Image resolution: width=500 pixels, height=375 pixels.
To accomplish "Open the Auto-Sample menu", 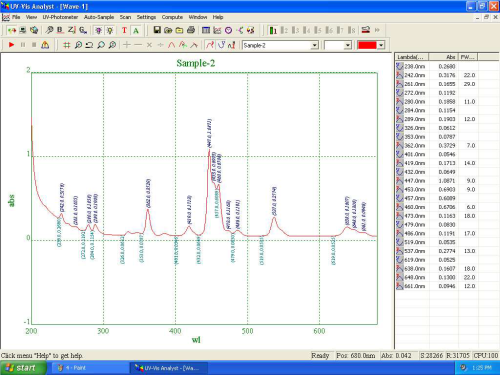I will [x=99, y=17].
